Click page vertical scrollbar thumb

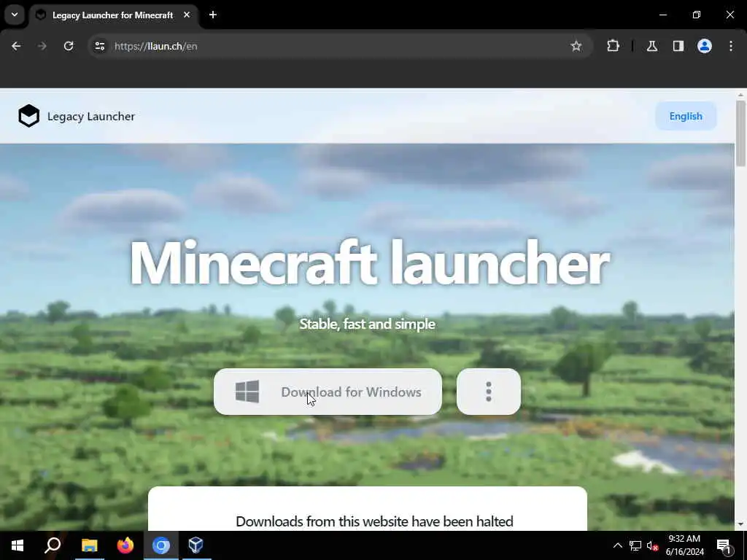click(x=740, y=133)
